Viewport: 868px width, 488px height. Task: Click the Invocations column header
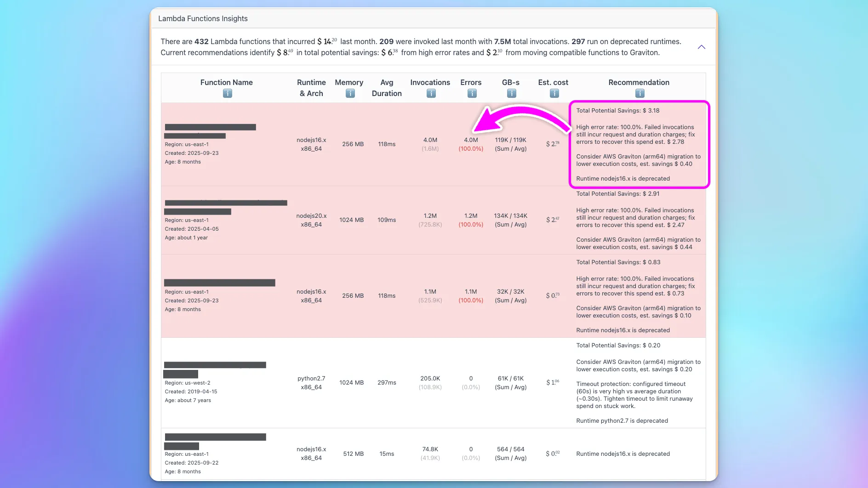coord(430,82)
